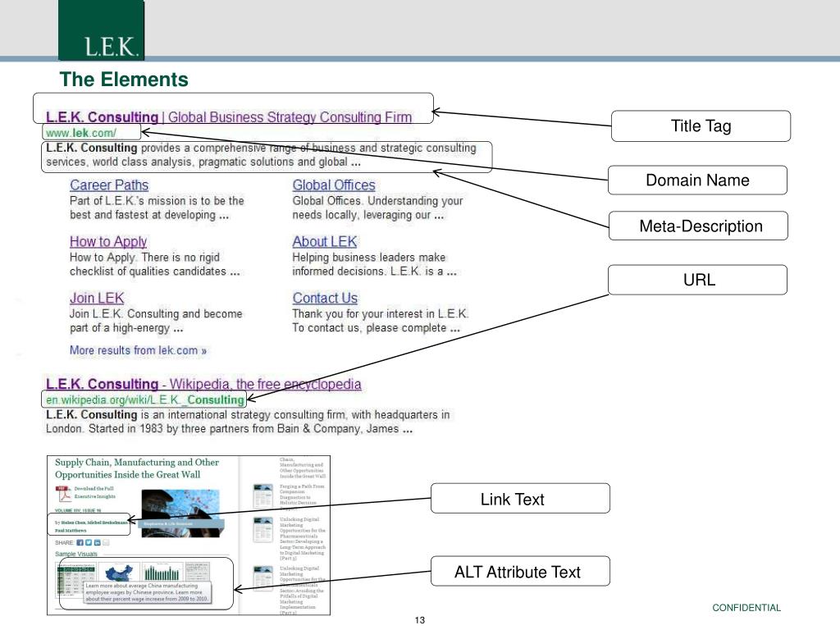Click the author link 'Helen Chen'
Viewport: 840px width, 630px height.
click(x=73, y=523)
